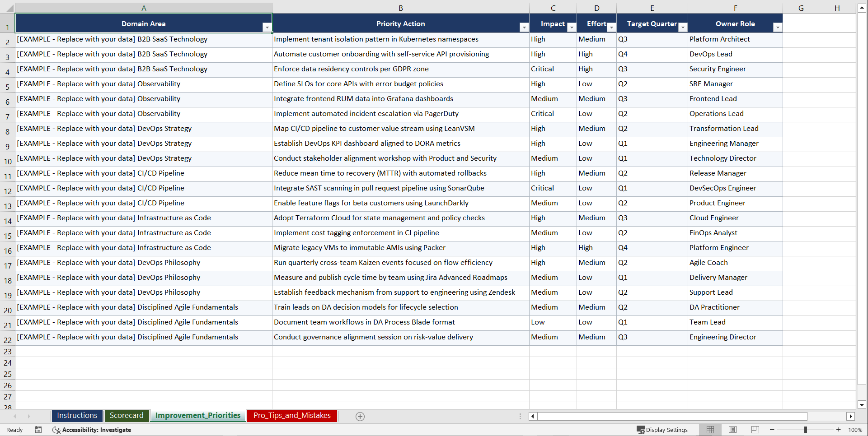Start macro recording from the status bar

(x=38, y=430)
